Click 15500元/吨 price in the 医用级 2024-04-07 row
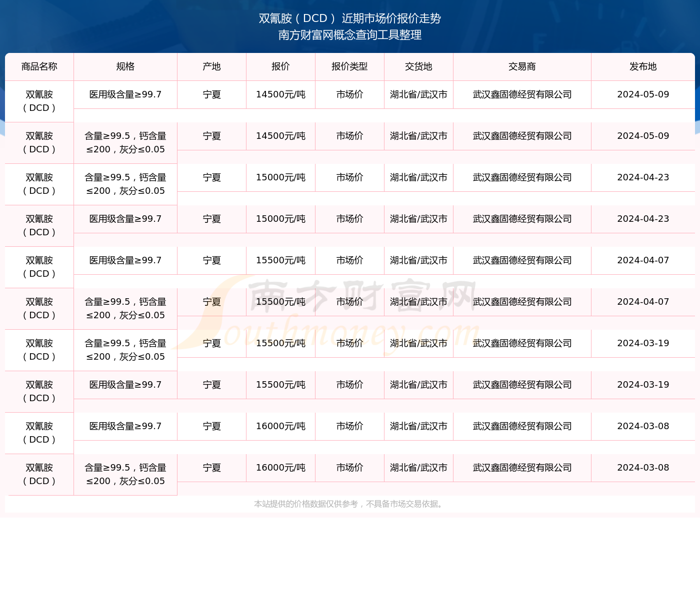Screen dimensions: 700x602 coord(281,260)
